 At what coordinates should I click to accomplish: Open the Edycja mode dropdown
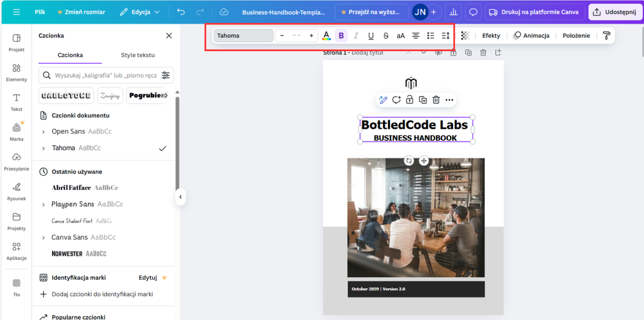coord(140,12)
